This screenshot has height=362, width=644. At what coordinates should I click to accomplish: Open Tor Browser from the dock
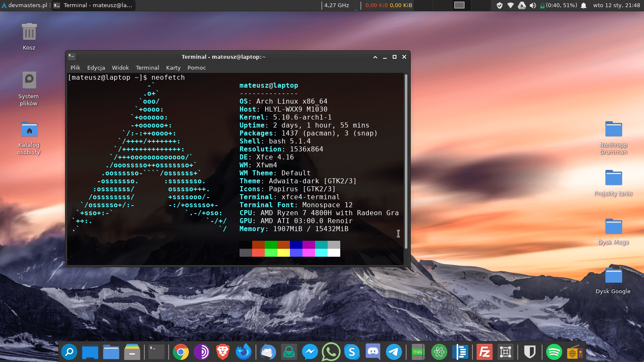[202, 352]
